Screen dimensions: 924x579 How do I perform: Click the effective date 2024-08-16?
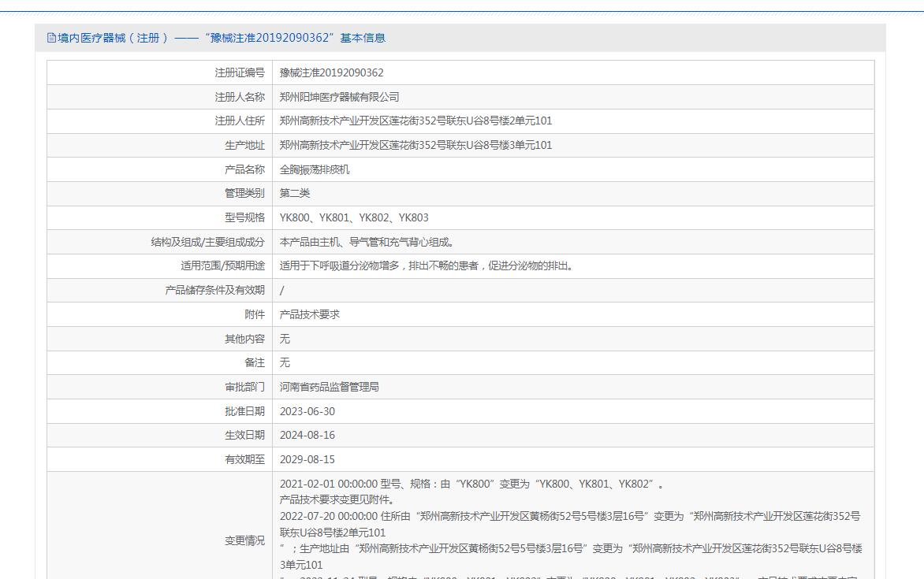307,435
